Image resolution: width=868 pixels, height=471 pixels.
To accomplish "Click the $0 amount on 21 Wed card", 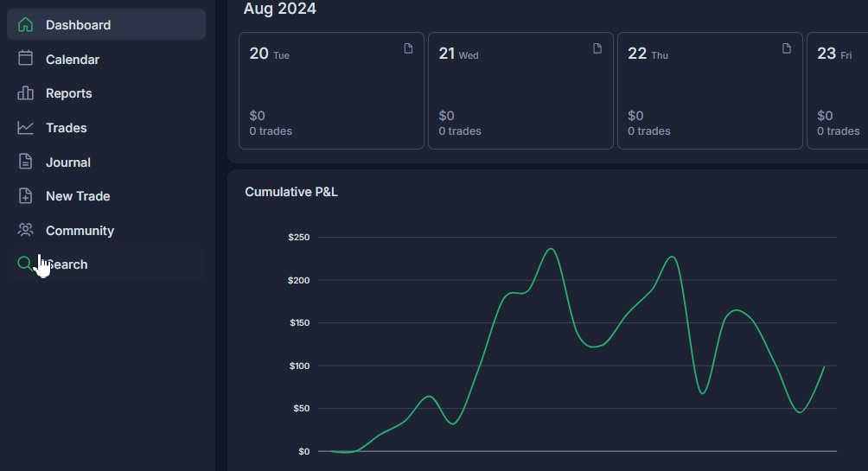I will tap(447, 116).
